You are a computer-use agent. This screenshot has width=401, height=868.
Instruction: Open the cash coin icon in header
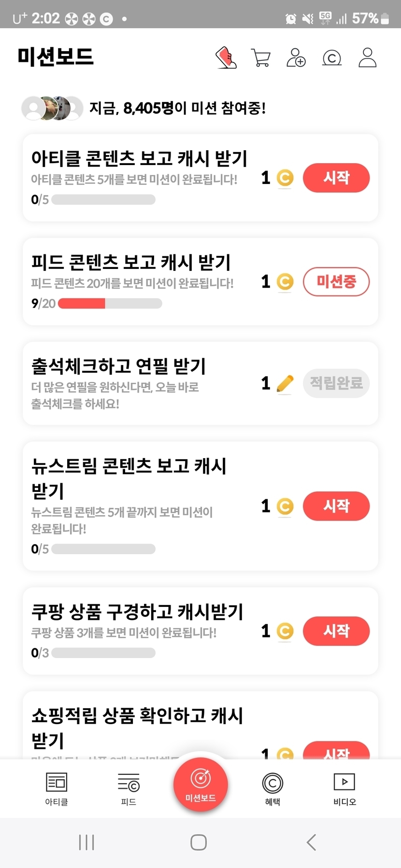331,58
